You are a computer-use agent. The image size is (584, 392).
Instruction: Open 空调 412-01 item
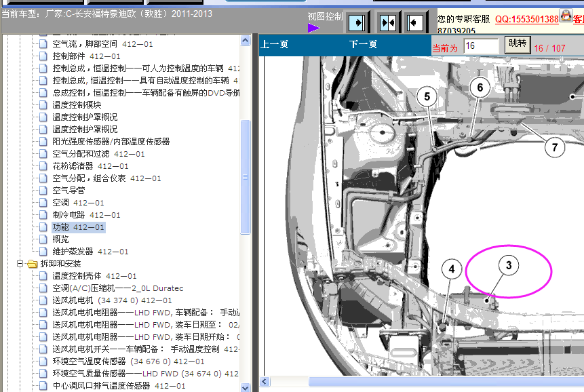[78, 203]
